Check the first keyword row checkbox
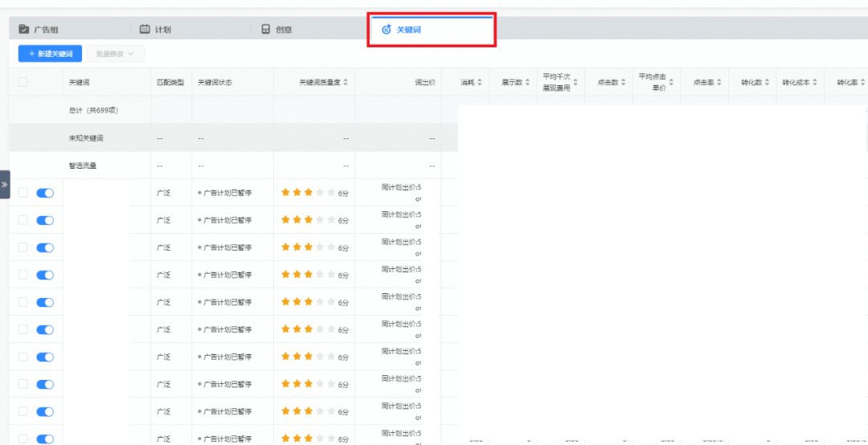 (x=23, y=193)
